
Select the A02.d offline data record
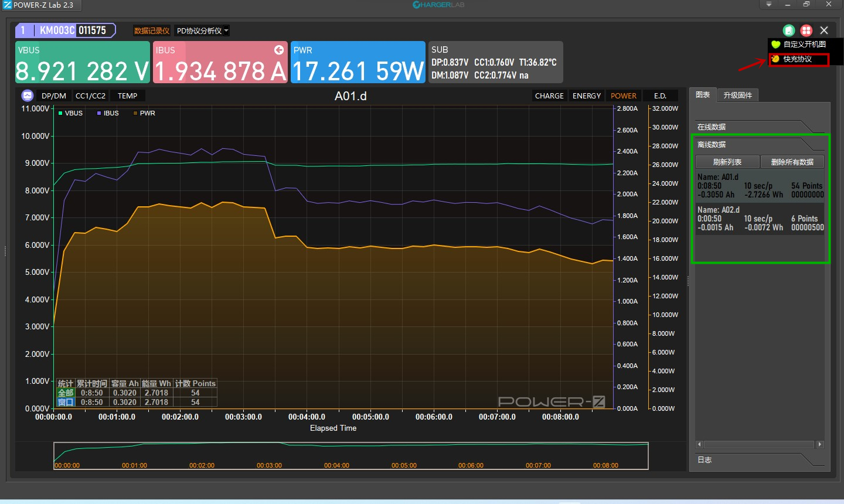coord(760,219)
